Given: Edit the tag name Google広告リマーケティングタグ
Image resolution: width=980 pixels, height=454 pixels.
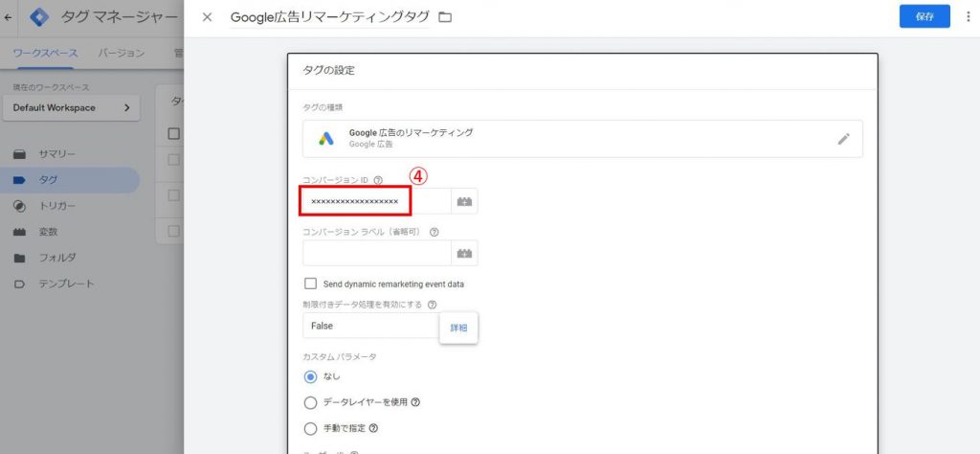Looking at the screenshot, I should (329, 17).
